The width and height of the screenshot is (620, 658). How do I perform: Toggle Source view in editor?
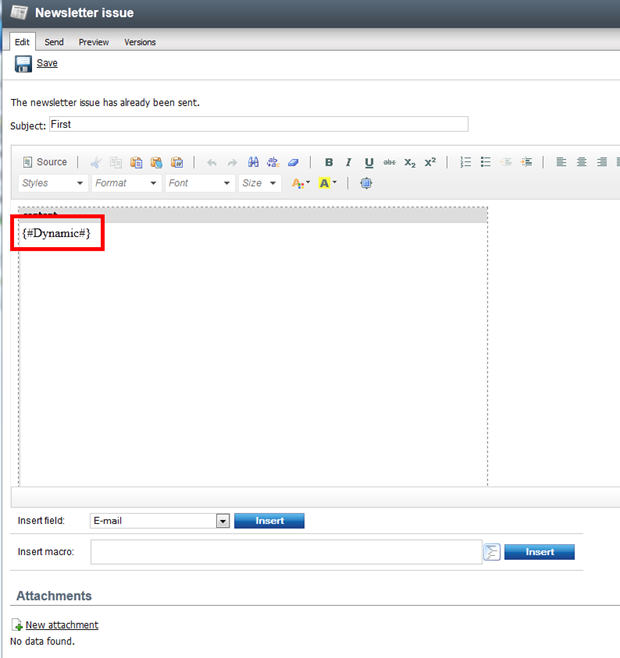click(45, 162)
